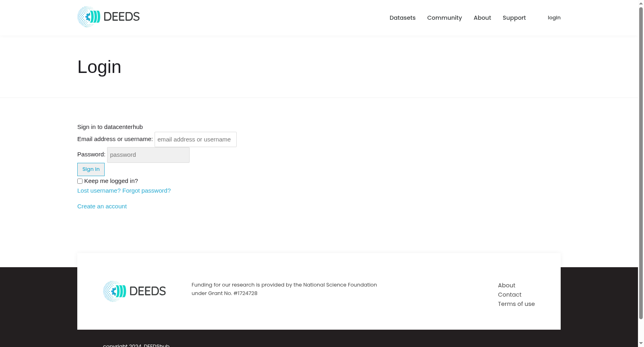
Task: Click the 'Email address or username:' label
Action: point(115,139)
